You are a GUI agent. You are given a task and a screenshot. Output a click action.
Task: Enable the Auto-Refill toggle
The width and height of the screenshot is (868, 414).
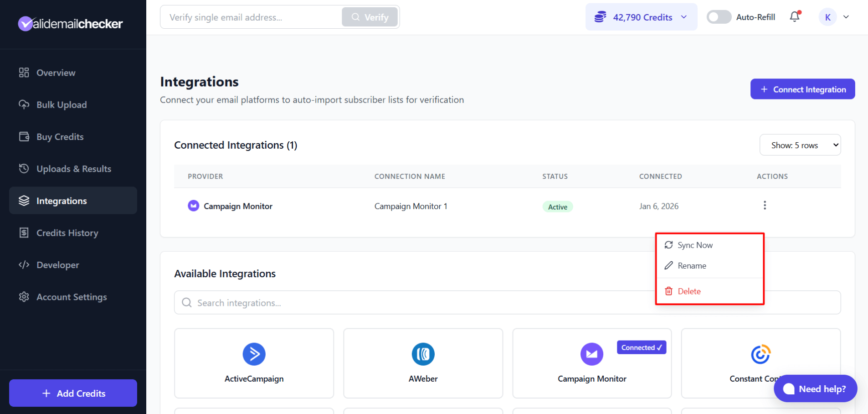[719, 16]
